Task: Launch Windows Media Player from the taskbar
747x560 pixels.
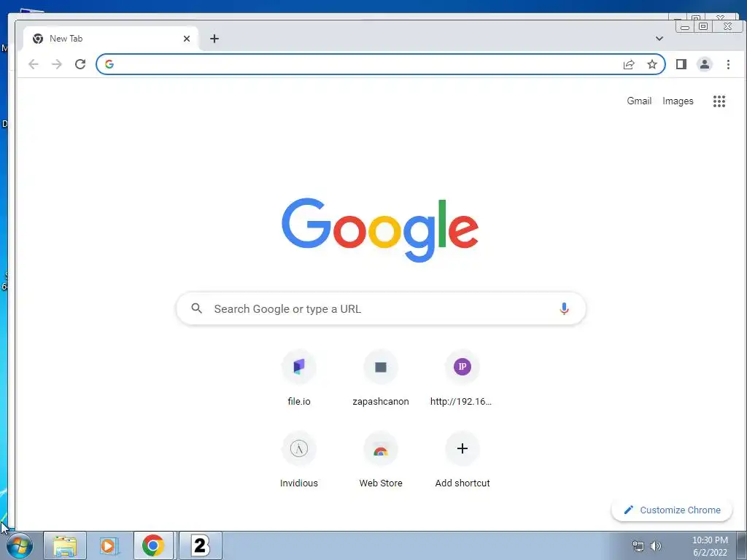Action: point(109,545)
